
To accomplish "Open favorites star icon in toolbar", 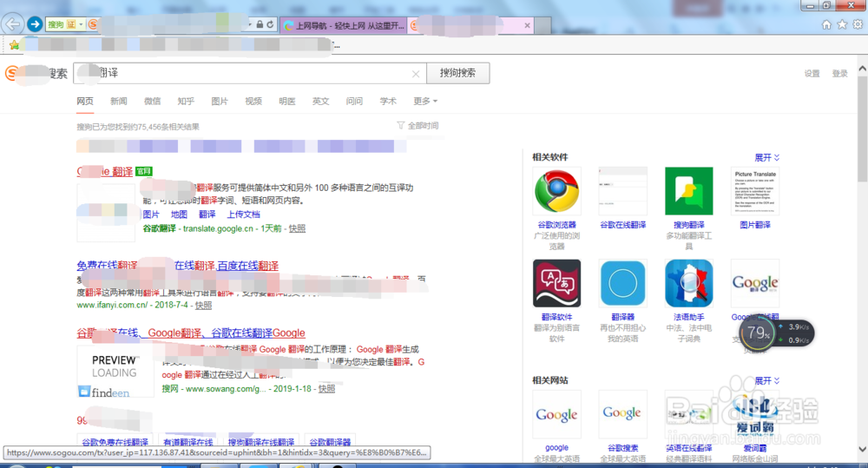I will [x=842, y=24].
